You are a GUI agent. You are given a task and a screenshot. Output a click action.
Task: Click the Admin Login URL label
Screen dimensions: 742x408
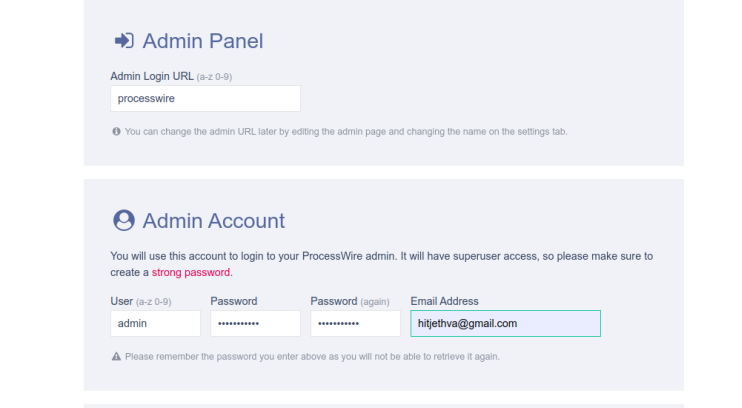pos(151,76)
